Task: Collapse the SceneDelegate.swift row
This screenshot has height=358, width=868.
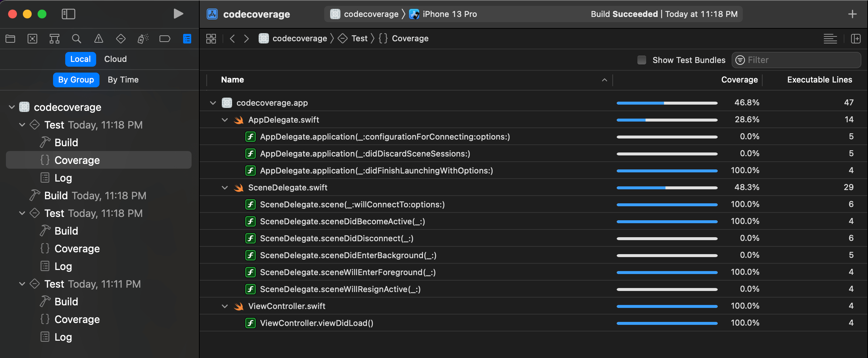Action: click(225, 188)
